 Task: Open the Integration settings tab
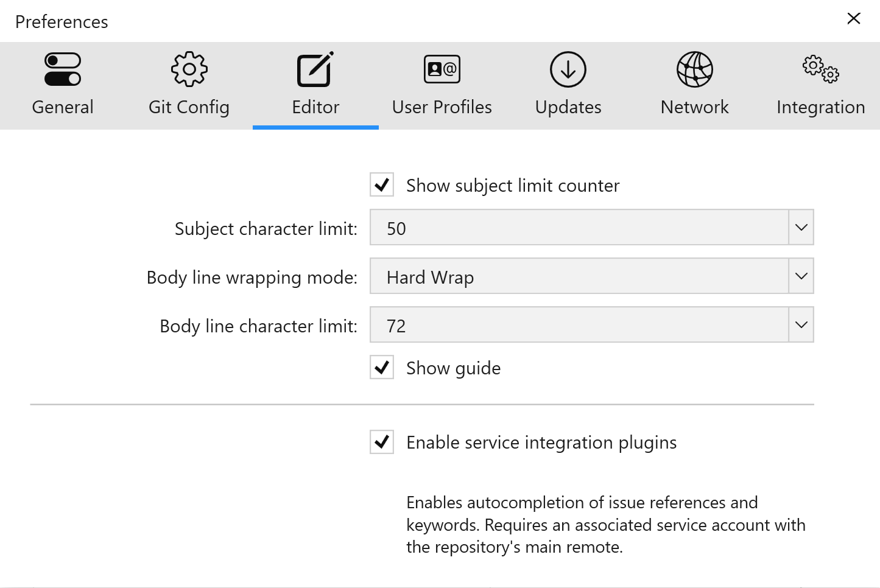(x=820, y=85)
